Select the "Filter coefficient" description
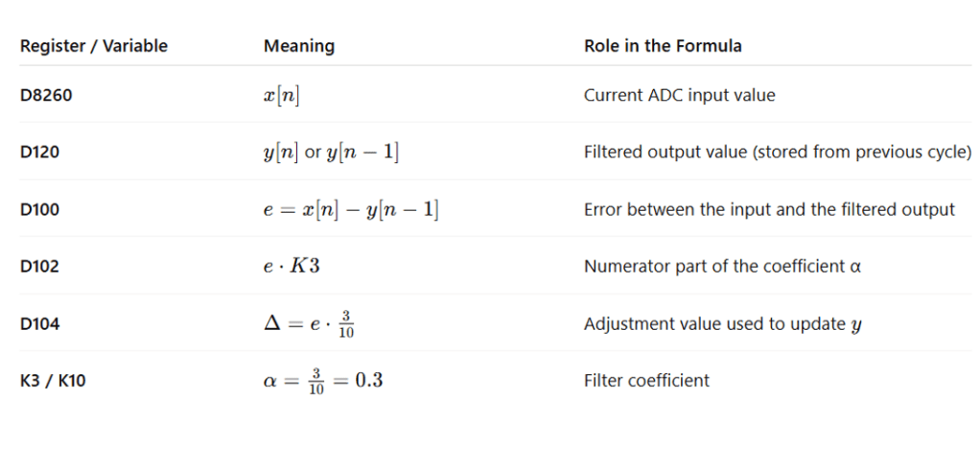Viewport: 980px width, 449px height. [x=646, y=381]
